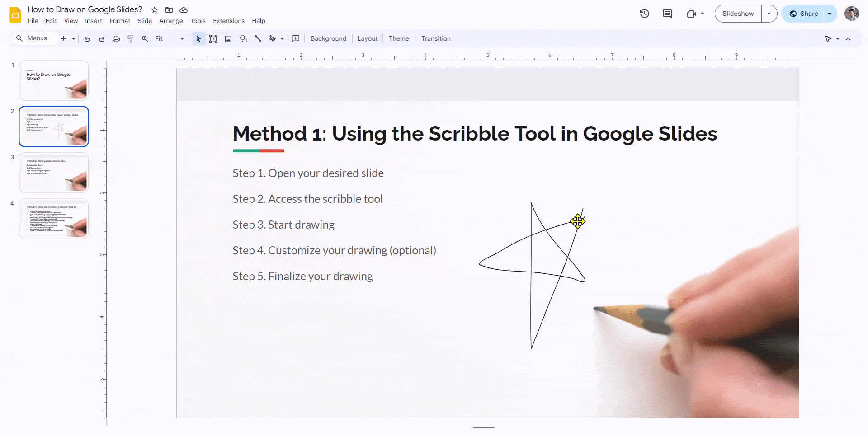This screenshot has width=868, height=436.
Task: Open version history
Action: (644, 14)
